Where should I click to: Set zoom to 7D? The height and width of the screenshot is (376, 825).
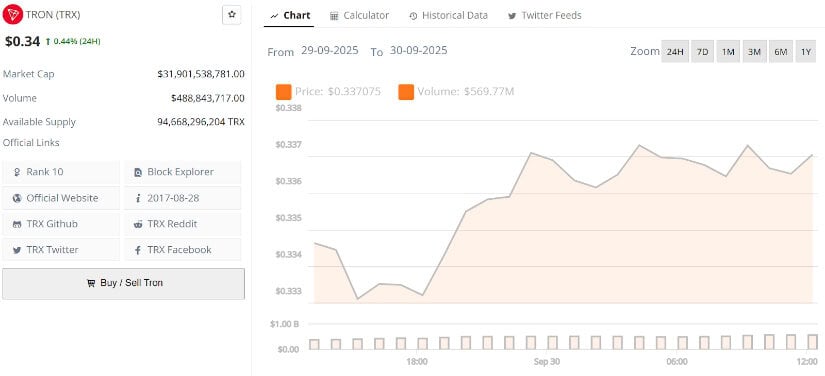[702, 52]
